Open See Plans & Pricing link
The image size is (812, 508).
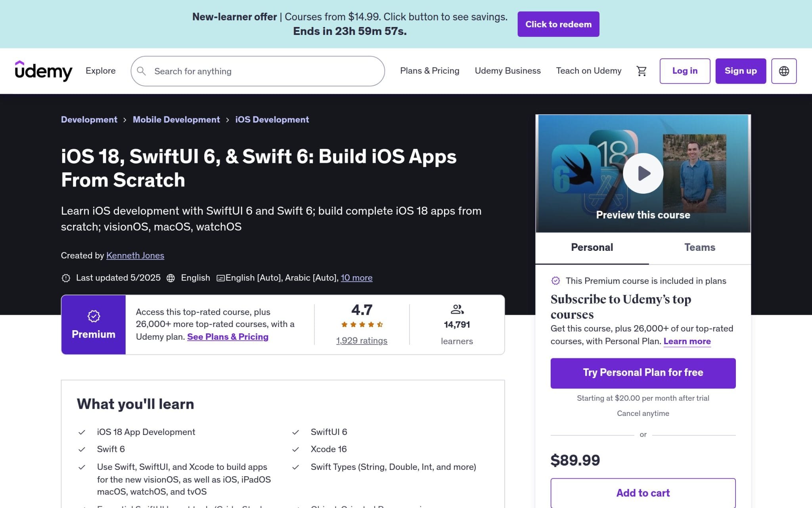pyautogui.click(x=228, y=337)
